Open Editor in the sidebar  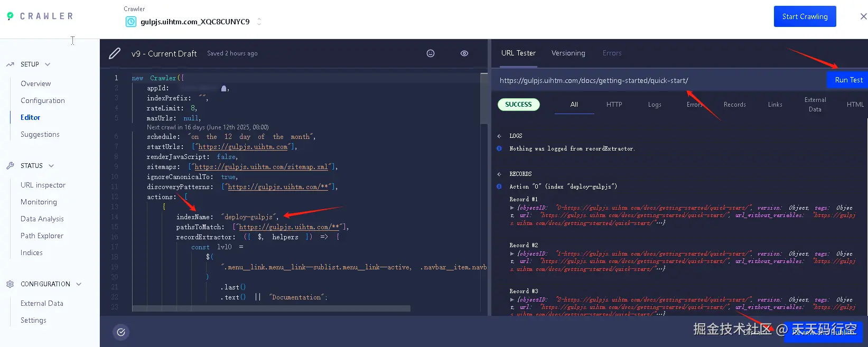31,117
